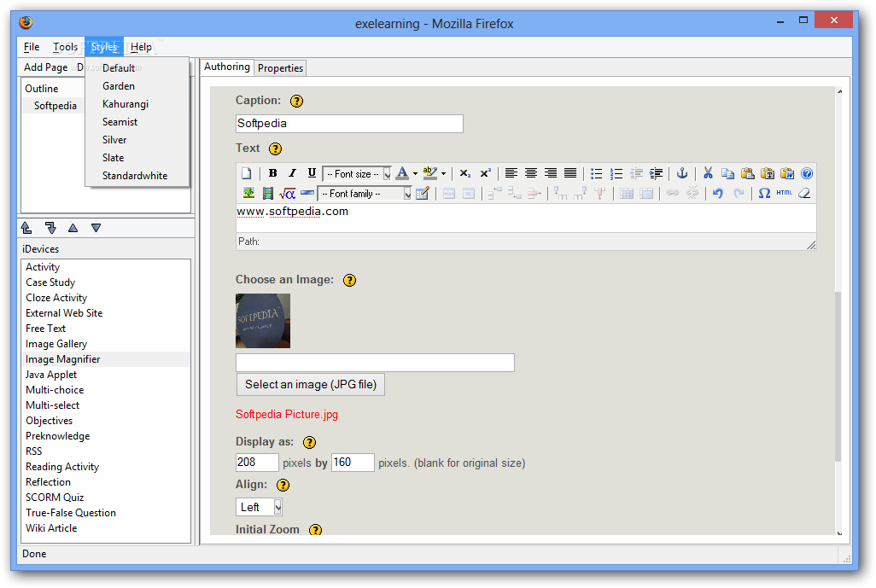Select the Standardwhite style
The height and width of the screenshot is (588, 876).
click(x=137, y=175)
